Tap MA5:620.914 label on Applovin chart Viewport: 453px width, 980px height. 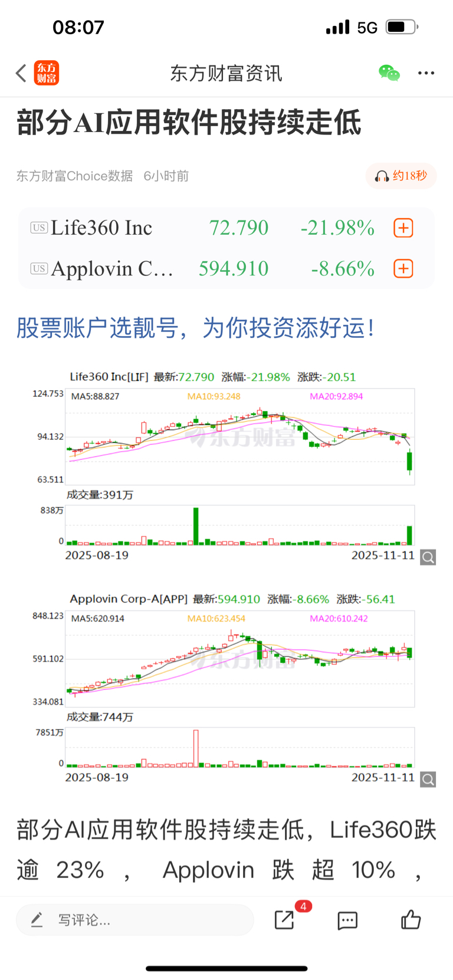tap(98, 619)
